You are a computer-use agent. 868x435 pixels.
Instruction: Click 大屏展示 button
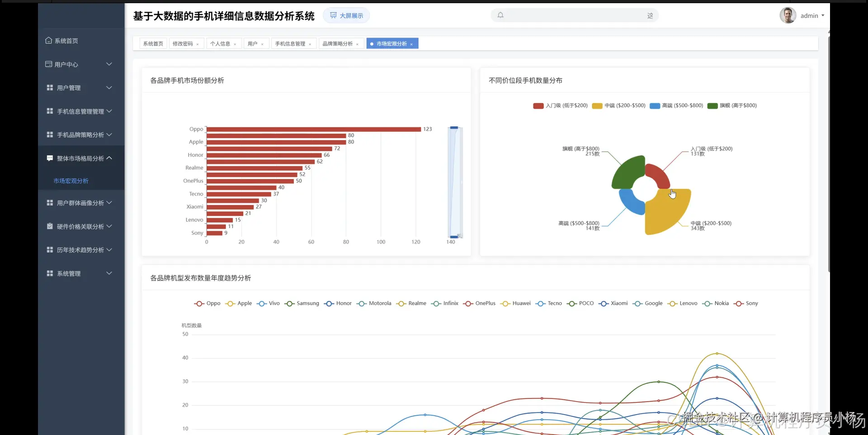coord(346,15)
